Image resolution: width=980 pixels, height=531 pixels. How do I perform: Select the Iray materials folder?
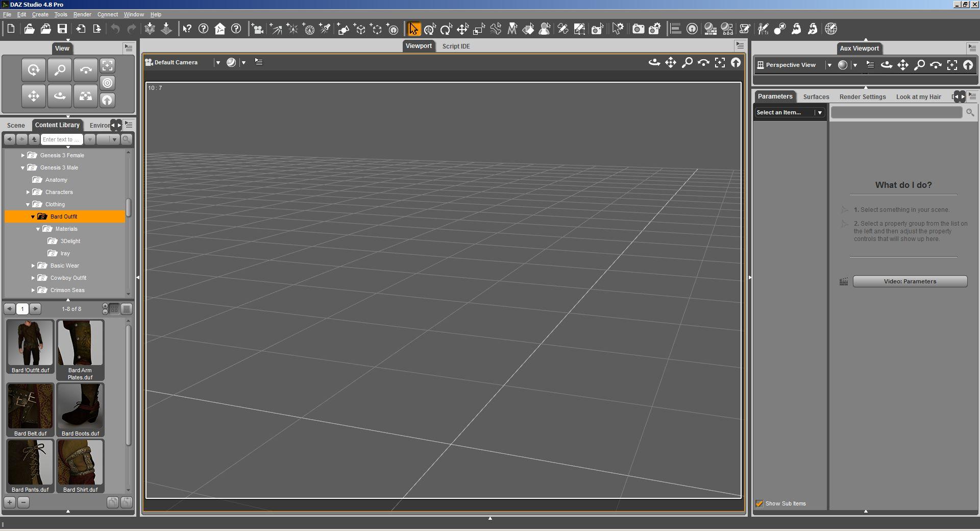[x=65, y=253]
